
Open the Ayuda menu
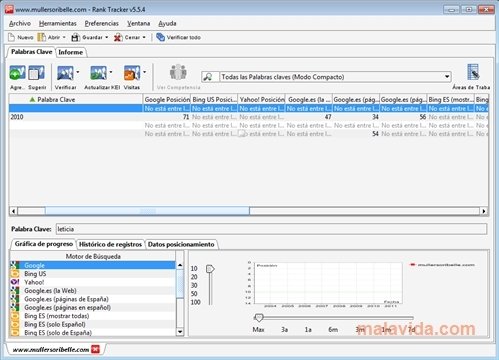click(167, 23)
